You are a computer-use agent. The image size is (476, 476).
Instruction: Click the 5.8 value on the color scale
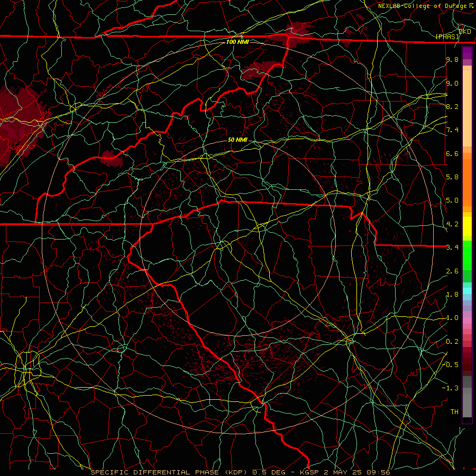click(452, 177)
